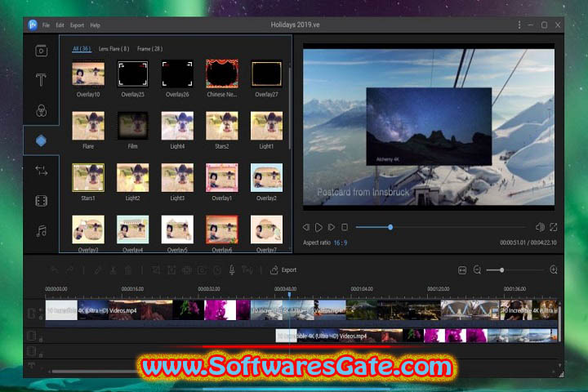Open the Text tool panel
The height and width of the screenshot is (392, 588).
[41, 80]
